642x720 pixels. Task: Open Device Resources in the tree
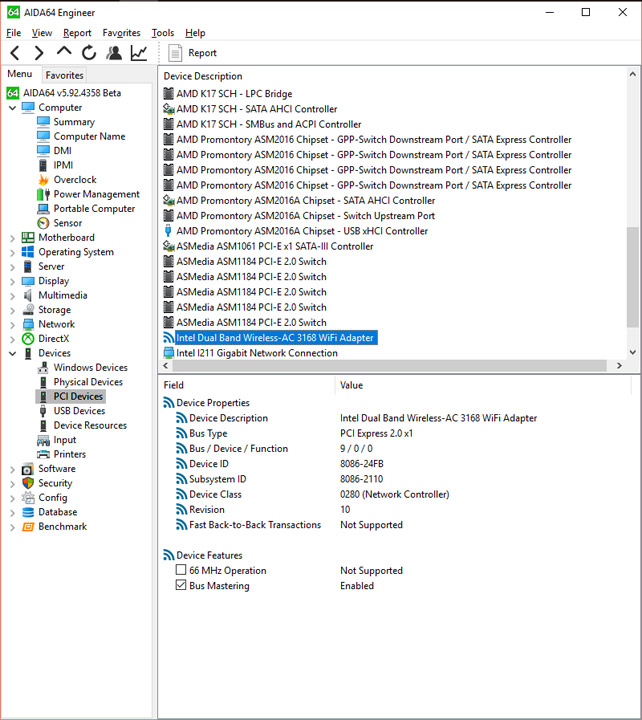90,425
